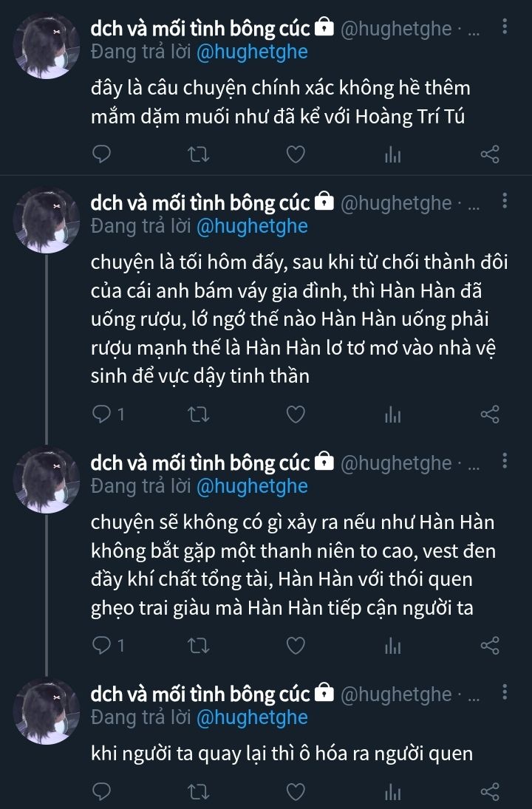This screenshot has width=532, height=809.
Task: View analytics of the tổng tài tweet
Action: click(392, 645)
